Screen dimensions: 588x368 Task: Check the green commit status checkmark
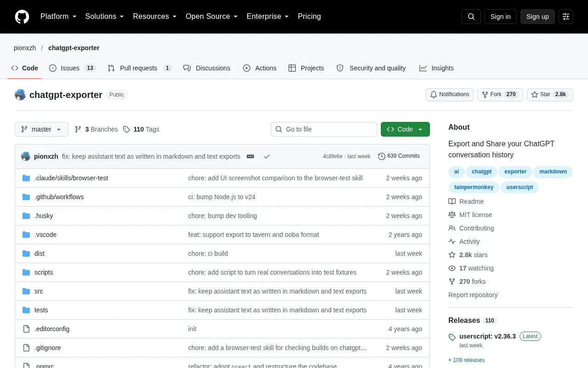pyautogui.click(x=267, y=156)
